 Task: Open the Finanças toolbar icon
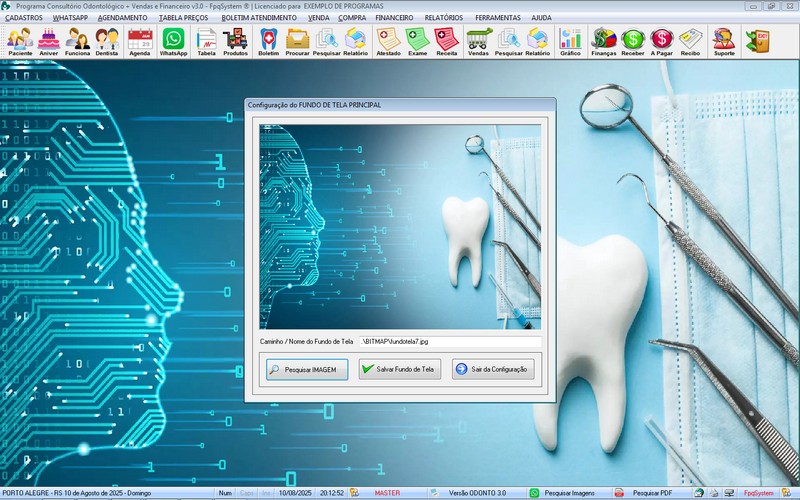[x=604, y=41]
